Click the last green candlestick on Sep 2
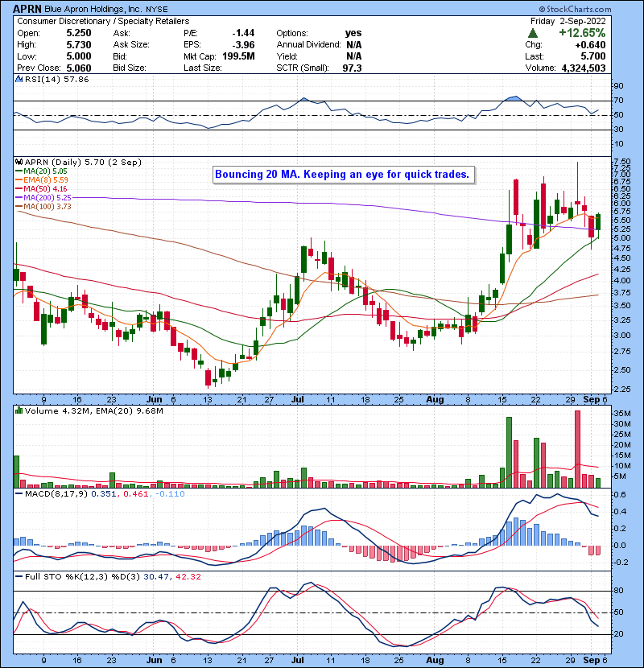644x668 pixels. coord(598,222)
